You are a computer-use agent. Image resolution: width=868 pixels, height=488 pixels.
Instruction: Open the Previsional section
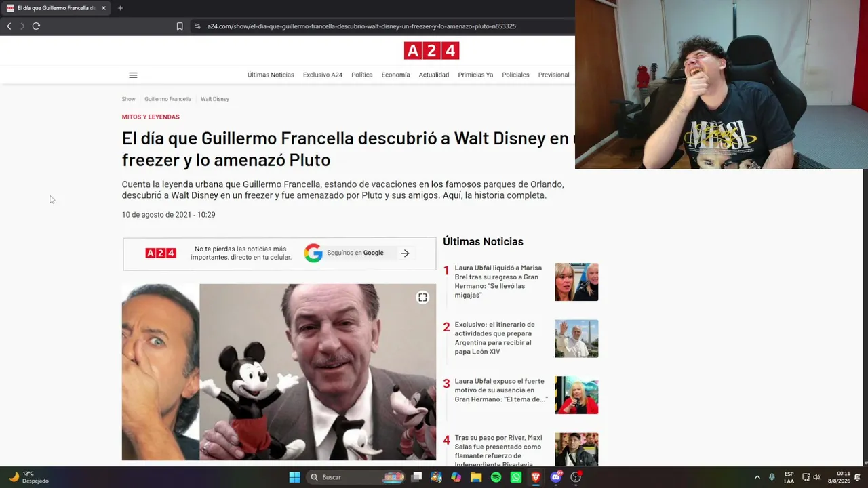pos(553,75)
